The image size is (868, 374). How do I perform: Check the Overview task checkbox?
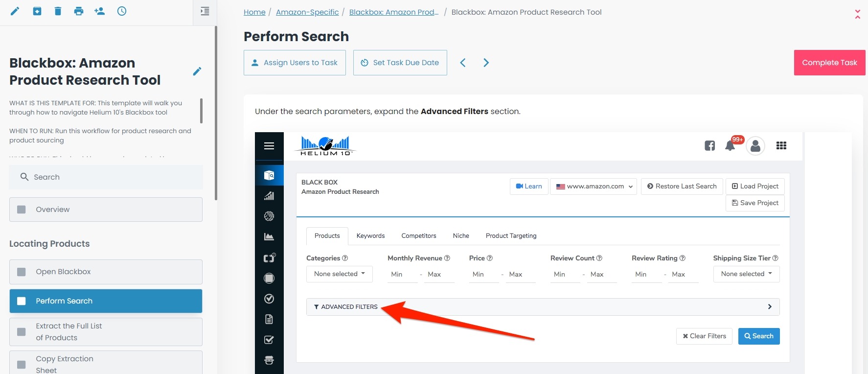[x=22, y=210]
